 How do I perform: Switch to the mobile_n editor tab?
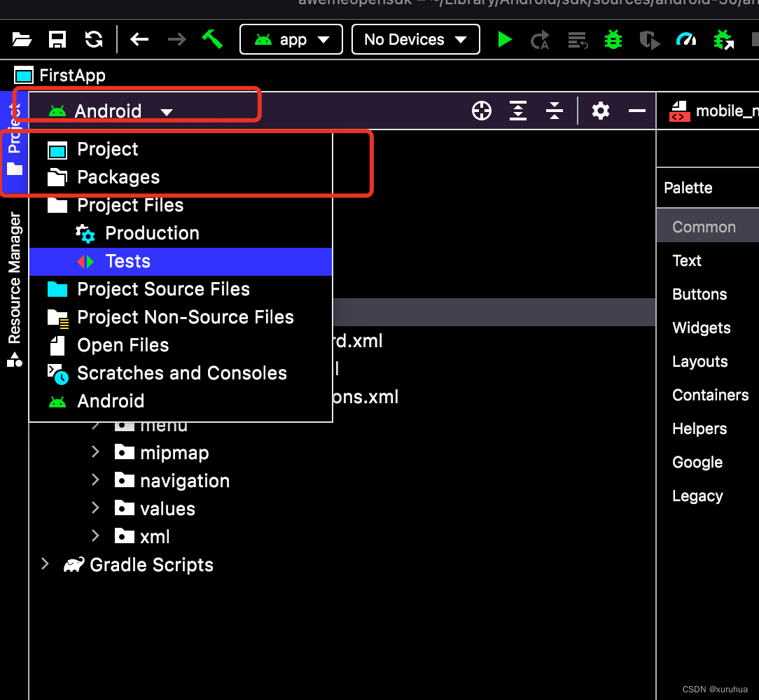[713, 111]
